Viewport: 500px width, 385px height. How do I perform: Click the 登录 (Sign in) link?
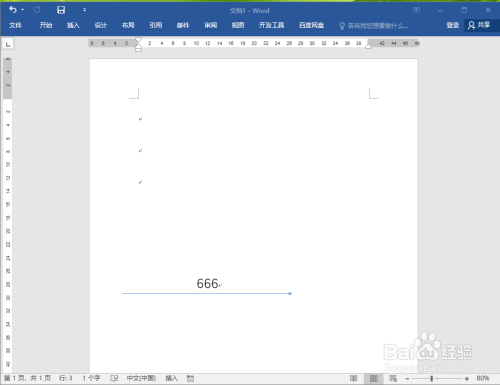452,25
